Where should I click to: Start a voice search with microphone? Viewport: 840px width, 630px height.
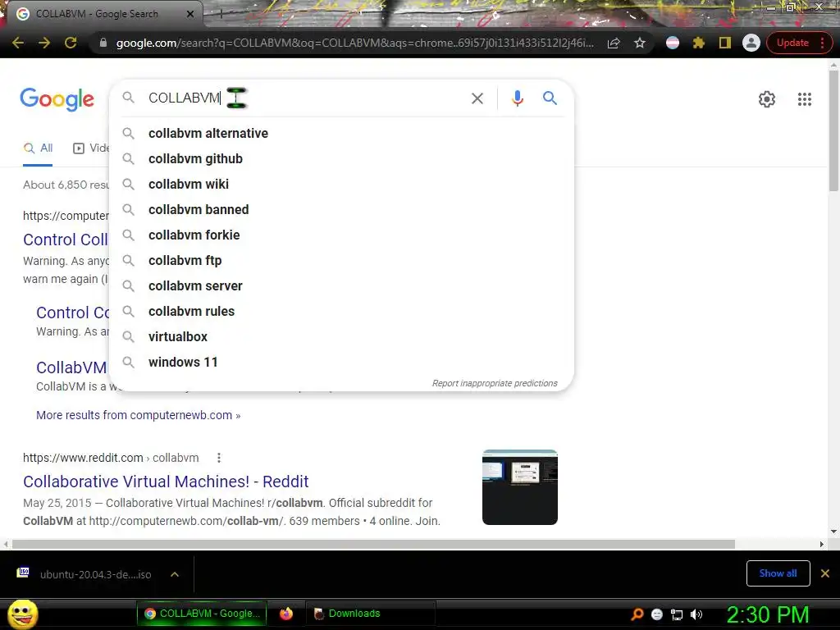[517, 98]
